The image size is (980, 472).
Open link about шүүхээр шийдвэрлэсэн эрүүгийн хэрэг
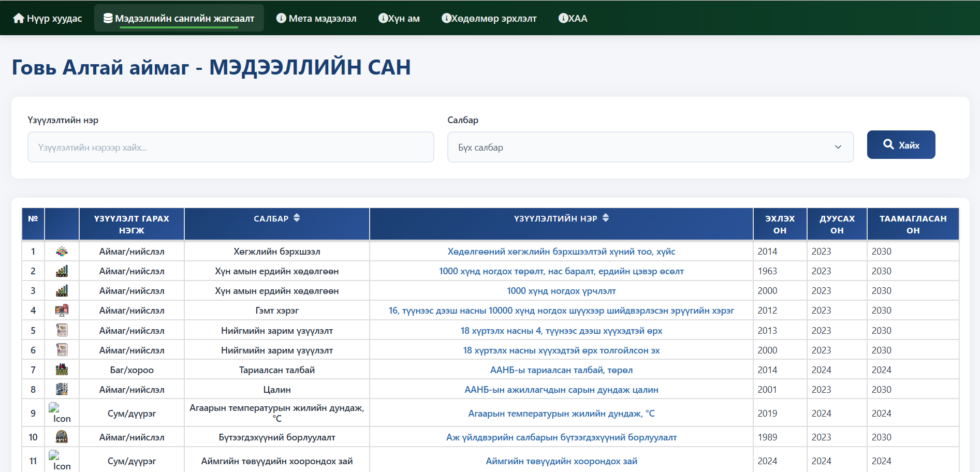[x=561, y=311]
